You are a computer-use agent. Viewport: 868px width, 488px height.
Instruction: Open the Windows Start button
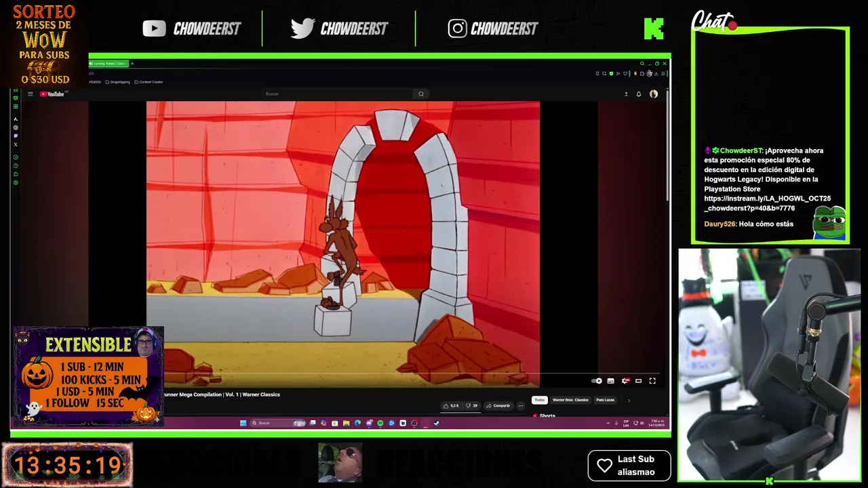tap(243, 423)
